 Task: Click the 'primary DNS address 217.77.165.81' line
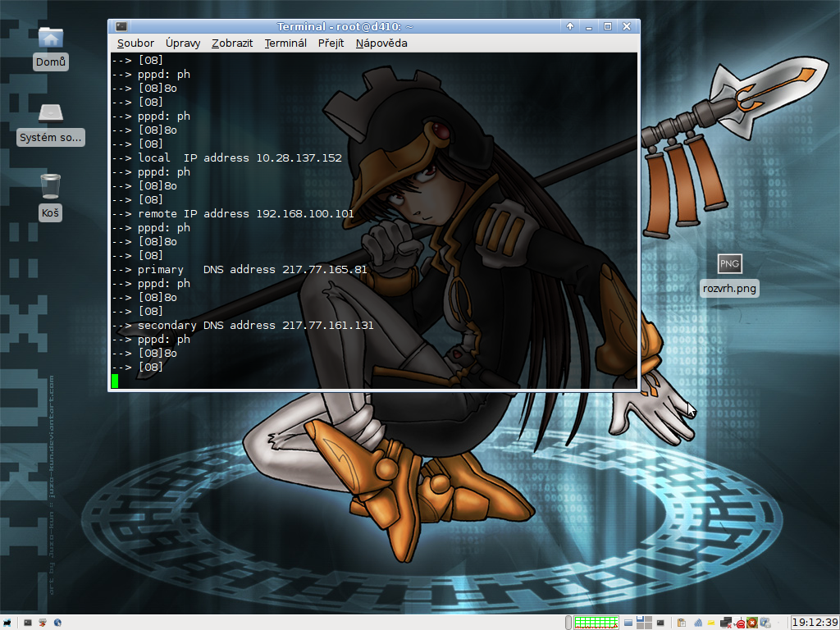point(240,269)
